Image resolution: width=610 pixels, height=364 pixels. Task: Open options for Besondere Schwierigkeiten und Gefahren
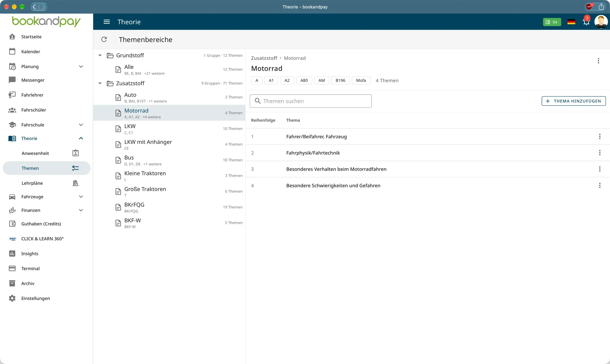pyautogui.click(x=600, y=186)
